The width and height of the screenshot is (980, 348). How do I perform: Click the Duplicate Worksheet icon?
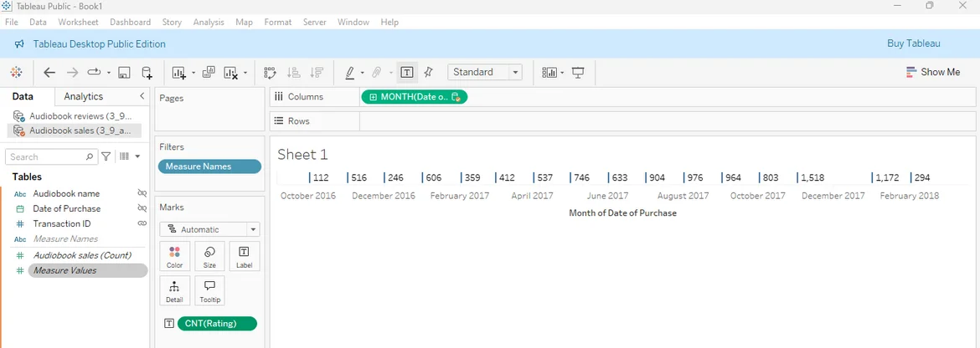click(209, 73)
